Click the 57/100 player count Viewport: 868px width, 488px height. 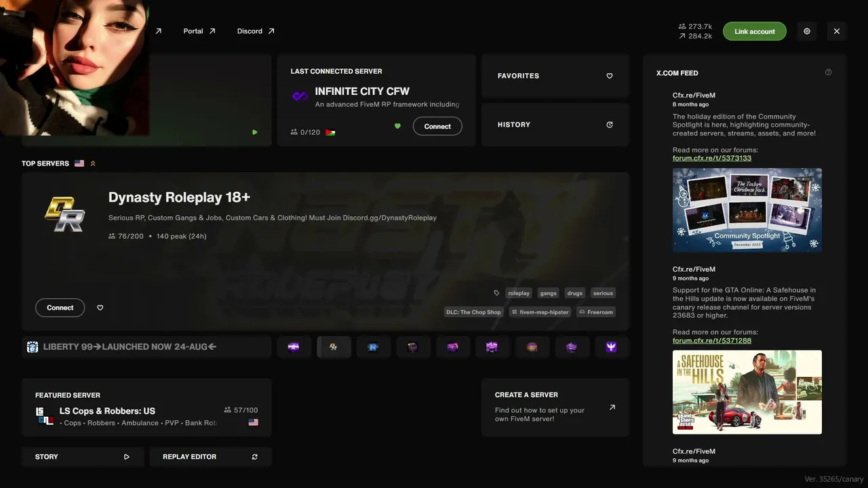pos(241,410)
